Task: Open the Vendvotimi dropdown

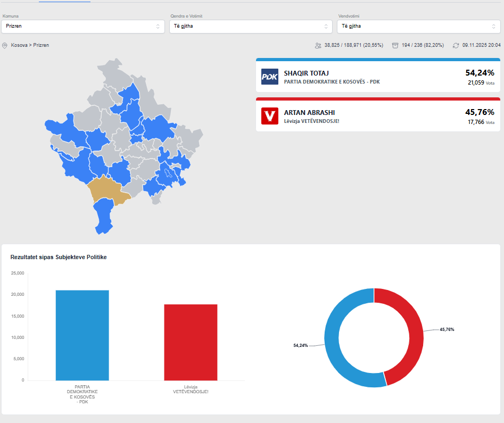Action: coord(418,26)
